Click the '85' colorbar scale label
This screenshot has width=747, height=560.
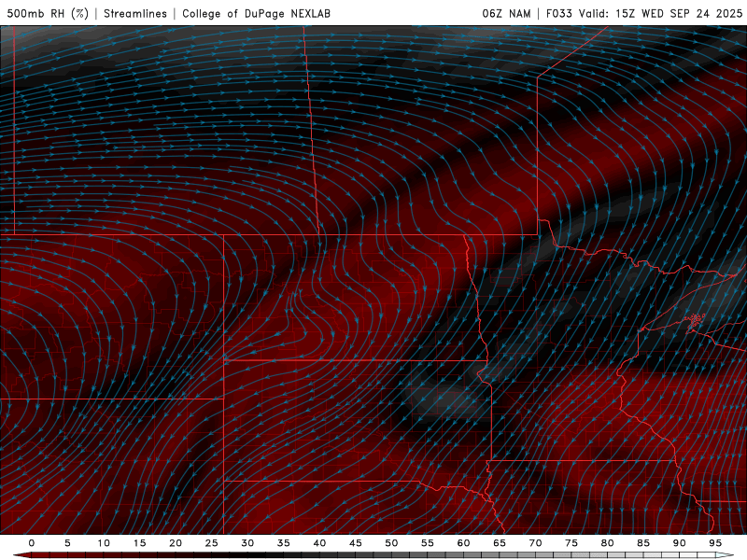coord(643,543)
